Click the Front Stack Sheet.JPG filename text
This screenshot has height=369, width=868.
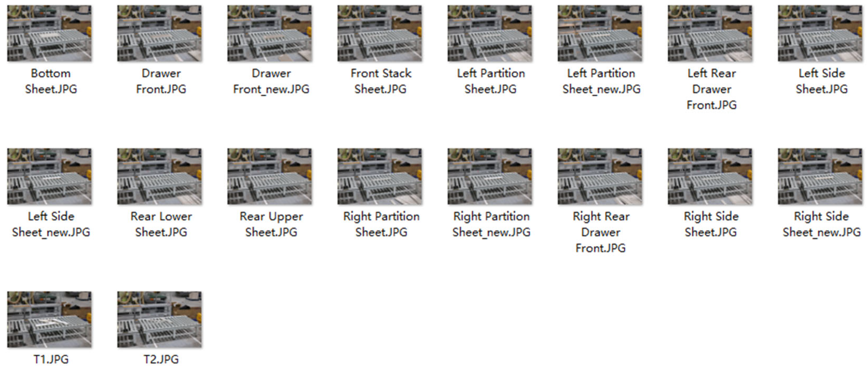(381, 81)
